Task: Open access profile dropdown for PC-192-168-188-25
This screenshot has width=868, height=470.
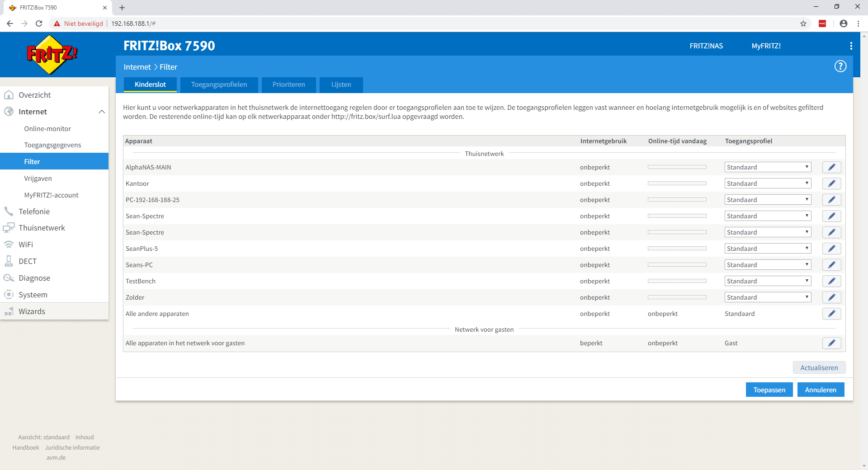Action: 768,200
